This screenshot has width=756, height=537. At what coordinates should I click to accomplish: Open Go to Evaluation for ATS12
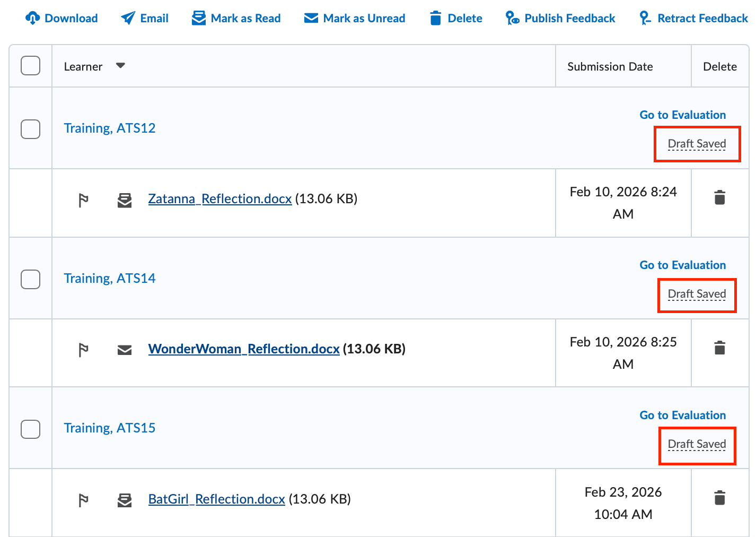[x=682, y=115]
